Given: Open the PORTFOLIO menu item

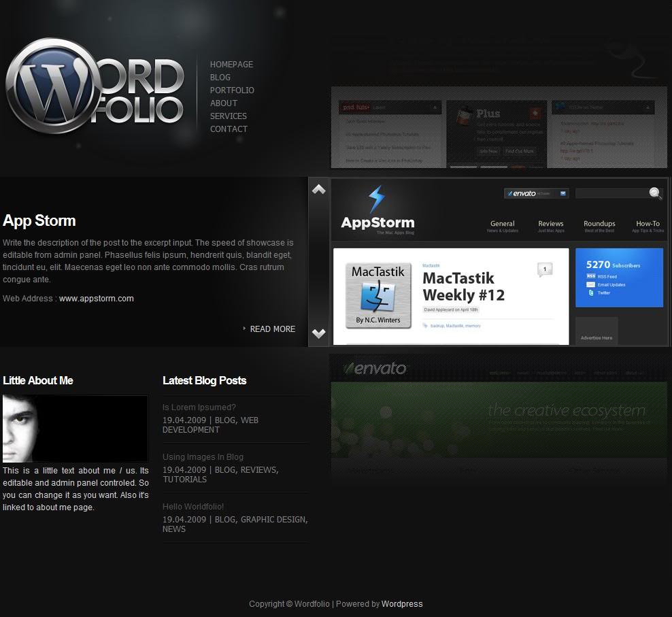Looking at the screenshot, I should tap(232, 90).
